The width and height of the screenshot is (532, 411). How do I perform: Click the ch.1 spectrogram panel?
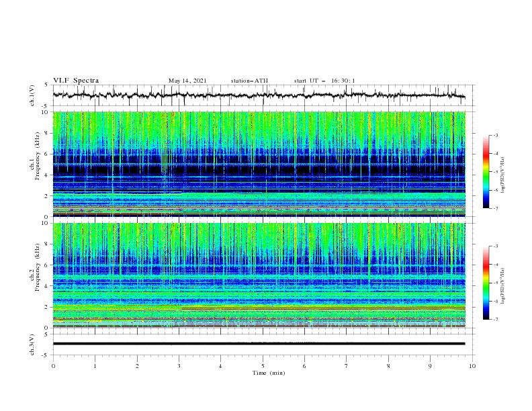point(259,164)
